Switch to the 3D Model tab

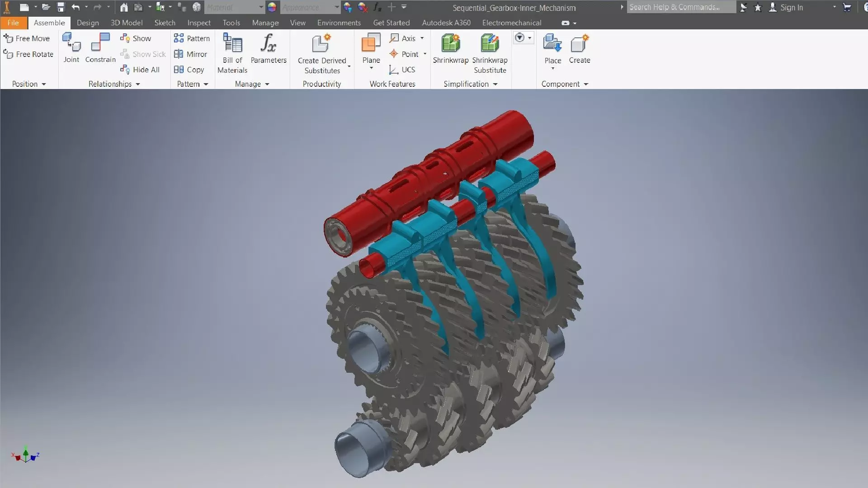coord(127,23)
